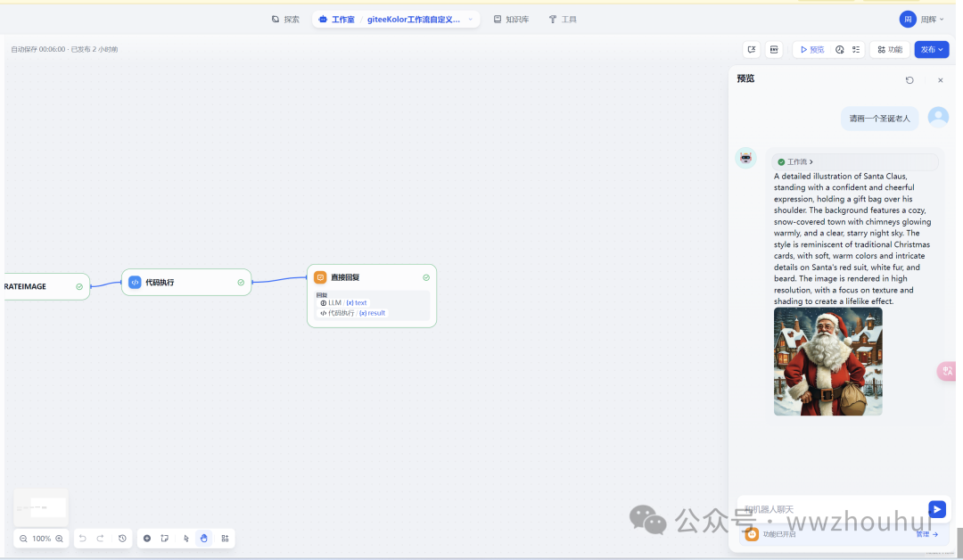This screenshot has width=963, height=560.
Task: Send the chat message
Action: pos(936,509)
